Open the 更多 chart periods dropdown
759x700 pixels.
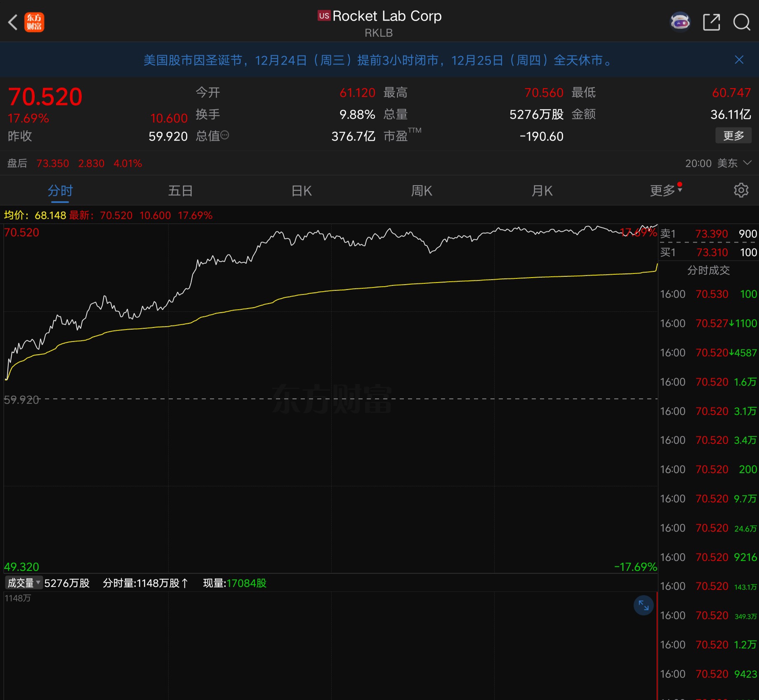(x=666, y=190)
